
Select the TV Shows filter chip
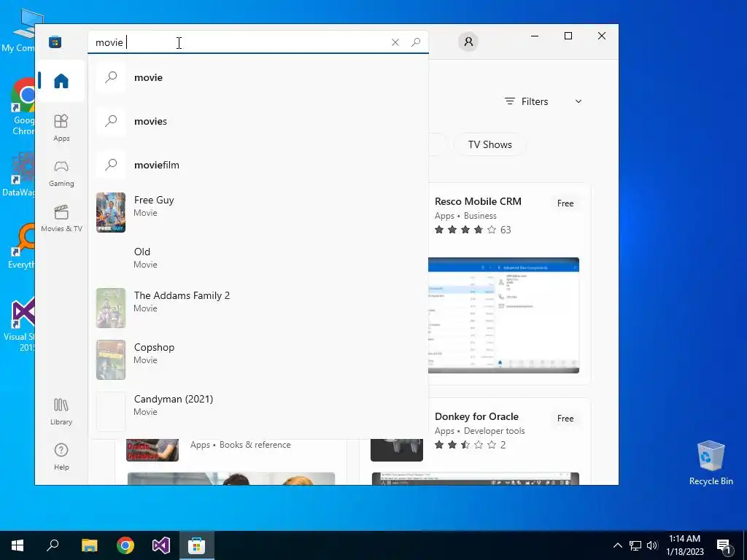[489, 145]
